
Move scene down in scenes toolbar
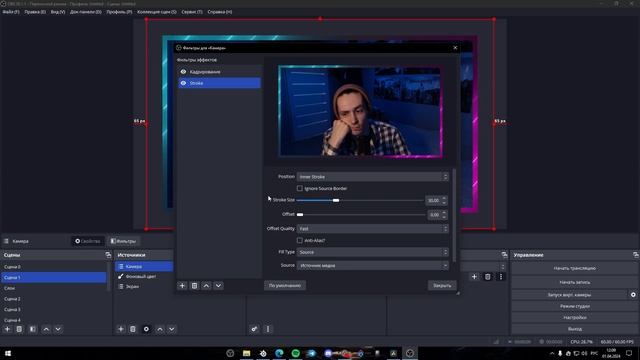pos(58,329)
